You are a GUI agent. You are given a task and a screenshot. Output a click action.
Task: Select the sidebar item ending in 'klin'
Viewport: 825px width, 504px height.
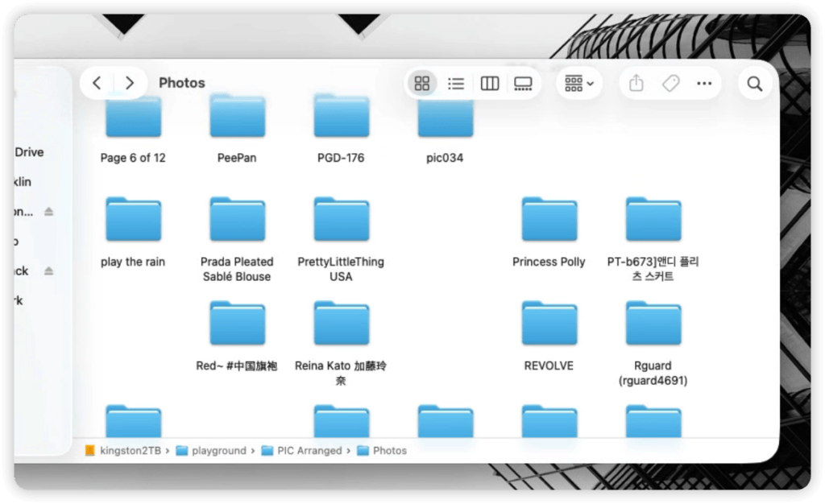23,182
